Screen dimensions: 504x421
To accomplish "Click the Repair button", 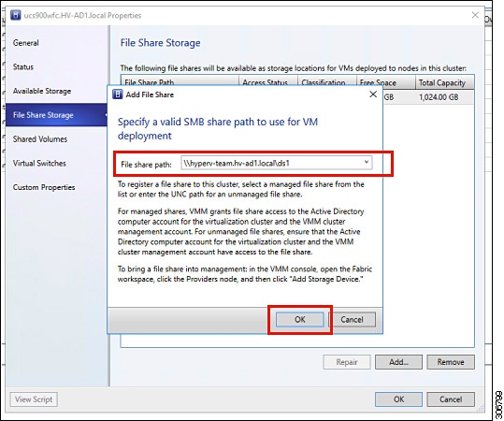I will pos(347,362).
